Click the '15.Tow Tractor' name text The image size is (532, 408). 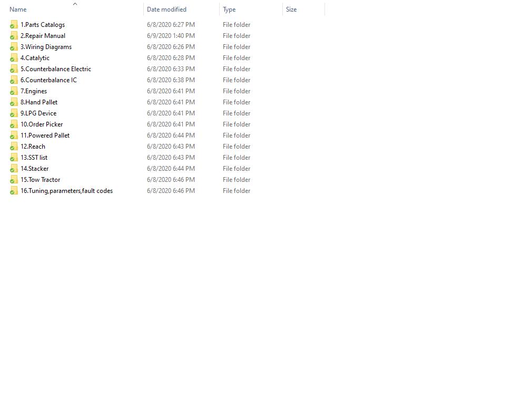[40, 180]
